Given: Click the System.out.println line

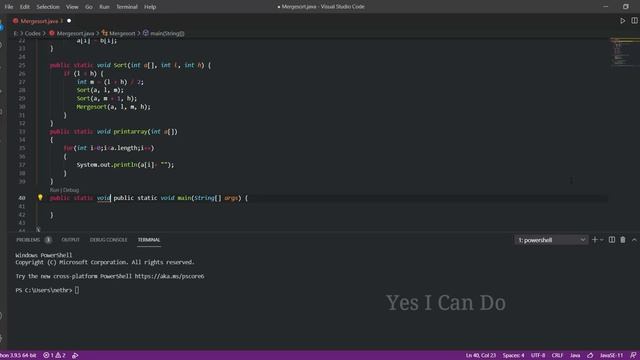Looking at the screenshot, I should pyautogui.click(x=125, y=165).
